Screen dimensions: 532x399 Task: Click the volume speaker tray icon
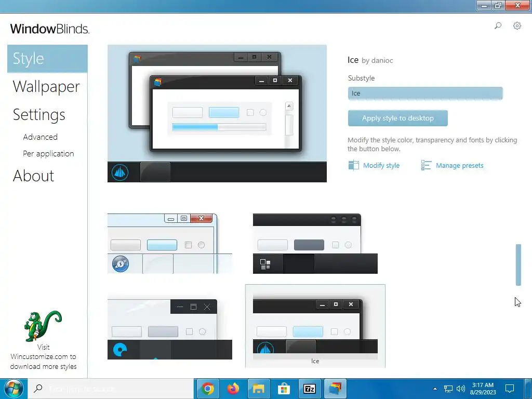(461, 389)
